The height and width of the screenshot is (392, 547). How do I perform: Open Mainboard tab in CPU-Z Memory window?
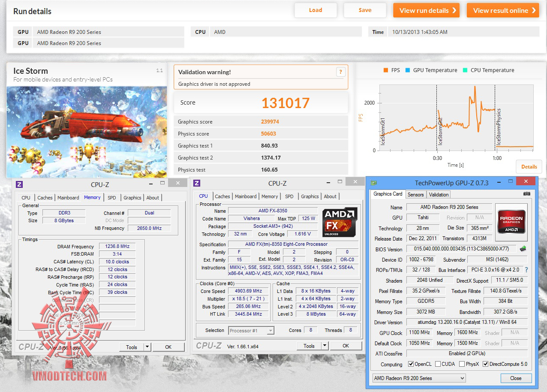pos(68,198)
